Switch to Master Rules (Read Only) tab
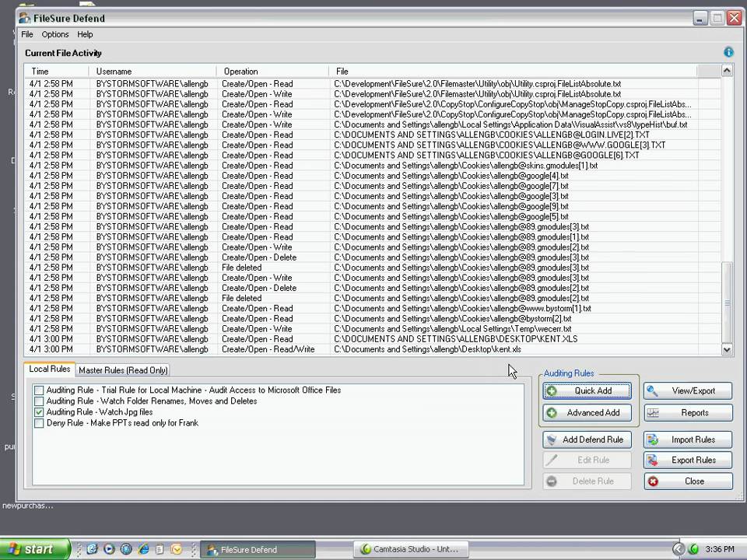 123,370
